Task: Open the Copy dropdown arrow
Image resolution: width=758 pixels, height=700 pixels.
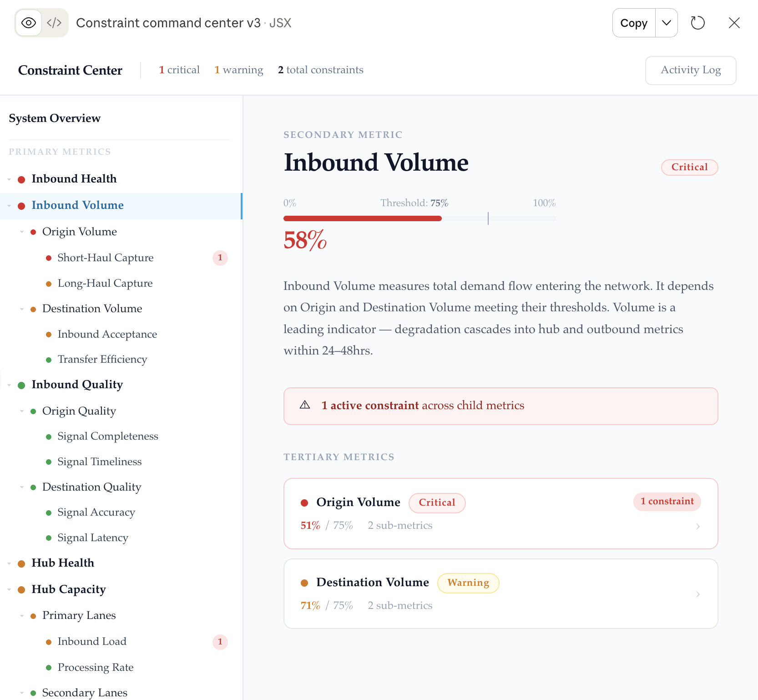Action: (667, 23)
